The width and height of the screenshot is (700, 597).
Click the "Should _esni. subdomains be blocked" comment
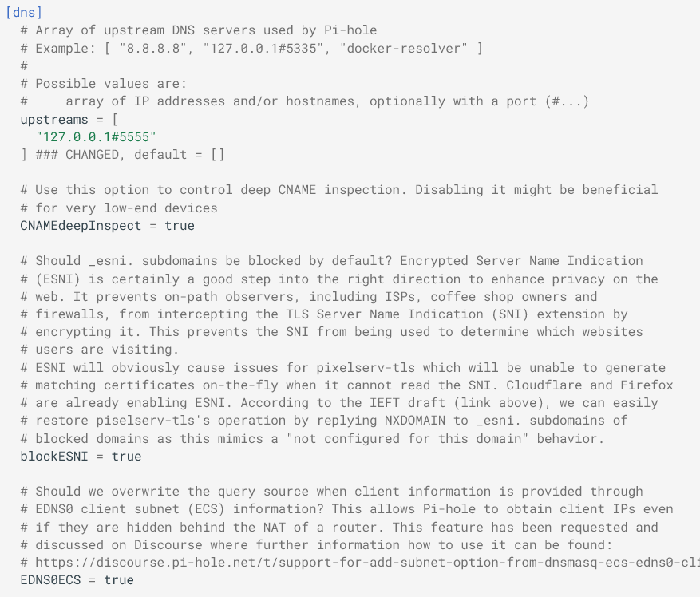pyautogui.click(x=331, y=261)
